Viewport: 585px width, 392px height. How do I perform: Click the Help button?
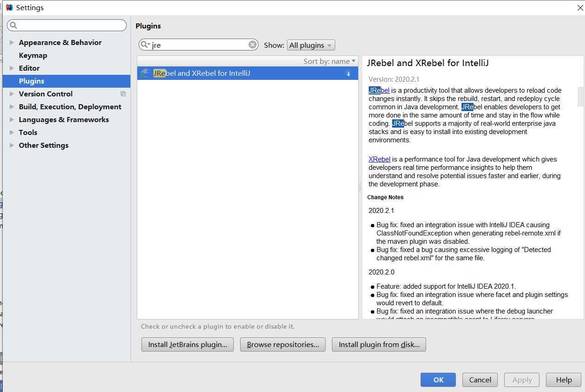pos(563,380)
